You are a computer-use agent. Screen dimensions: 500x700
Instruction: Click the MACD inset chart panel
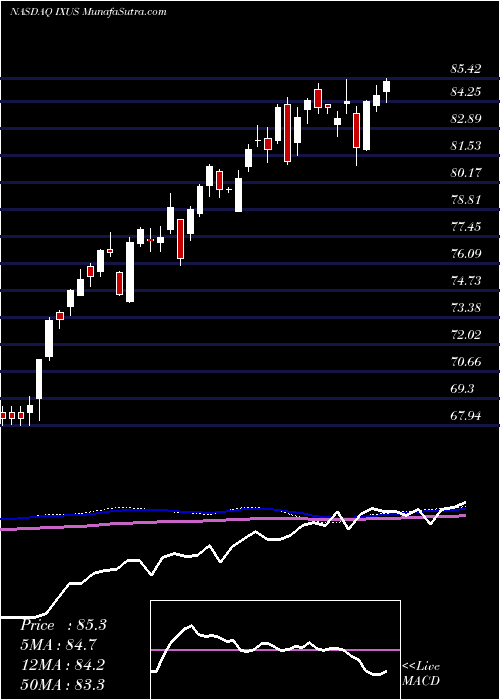(x=276, y=650)
